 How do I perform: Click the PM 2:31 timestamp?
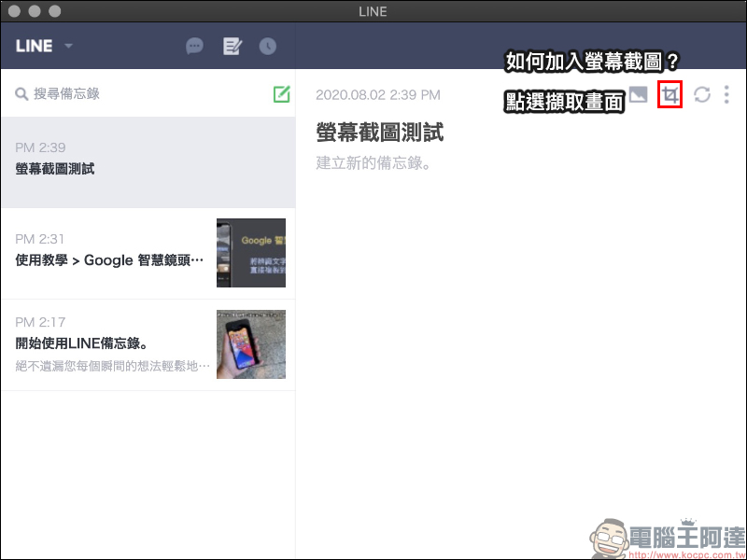(x=39, y=239)
